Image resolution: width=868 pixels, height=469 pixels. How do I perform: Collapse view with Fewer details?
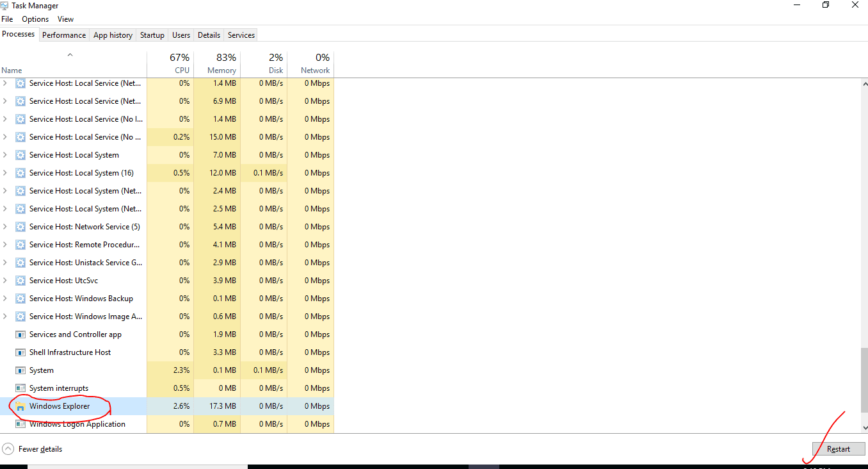click(x=33, y=449)
